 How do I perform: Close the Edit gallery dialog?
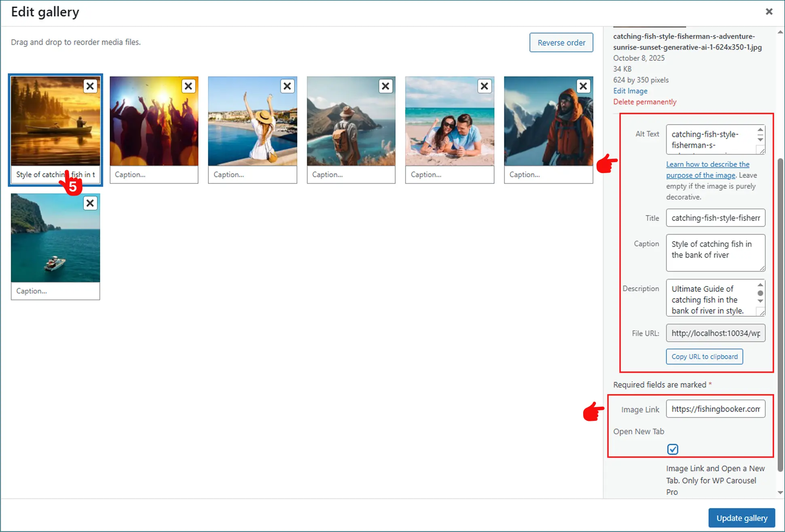tap(769, 12)
